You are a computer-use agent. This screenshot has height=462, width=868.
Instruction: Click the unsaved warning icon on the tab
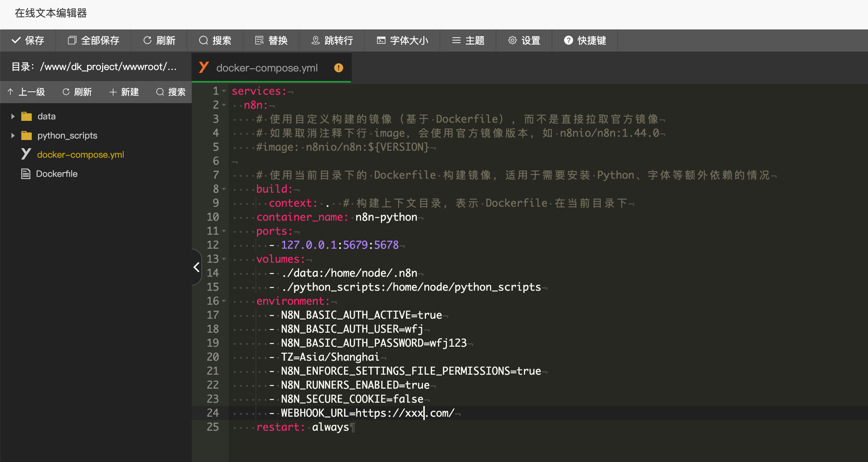(x=338, y=68)
